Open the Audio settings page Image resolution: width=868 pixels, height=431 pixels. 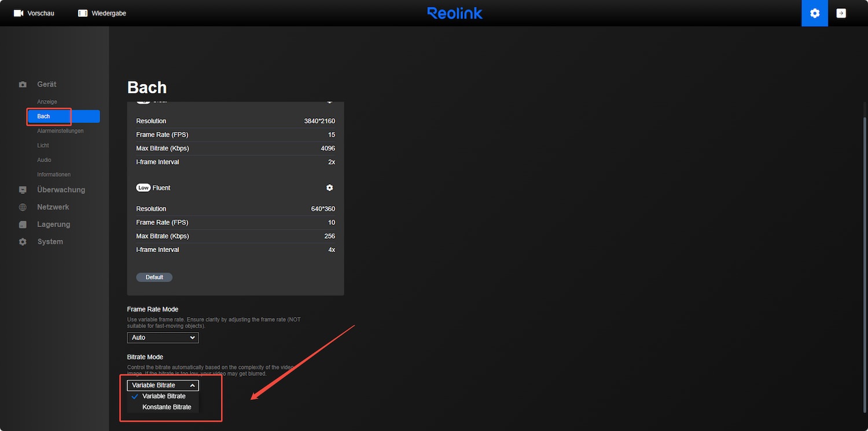(45, 160)
